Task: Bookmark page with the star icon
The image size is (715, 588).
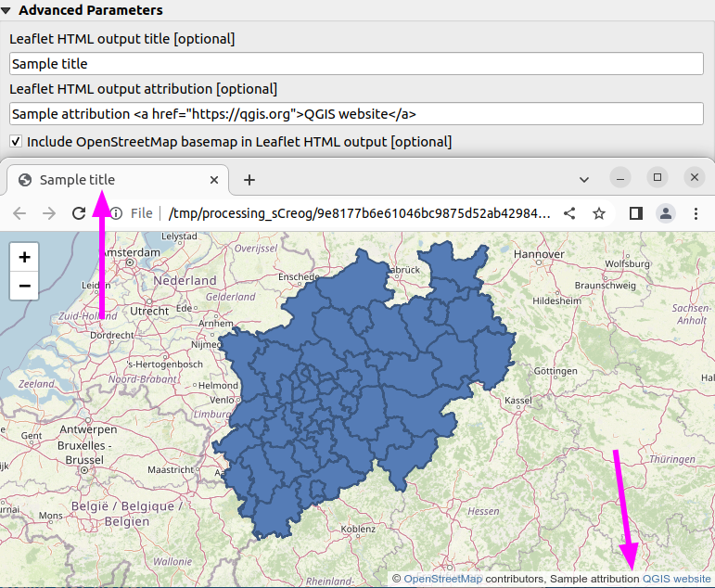Action: [599, 213]
